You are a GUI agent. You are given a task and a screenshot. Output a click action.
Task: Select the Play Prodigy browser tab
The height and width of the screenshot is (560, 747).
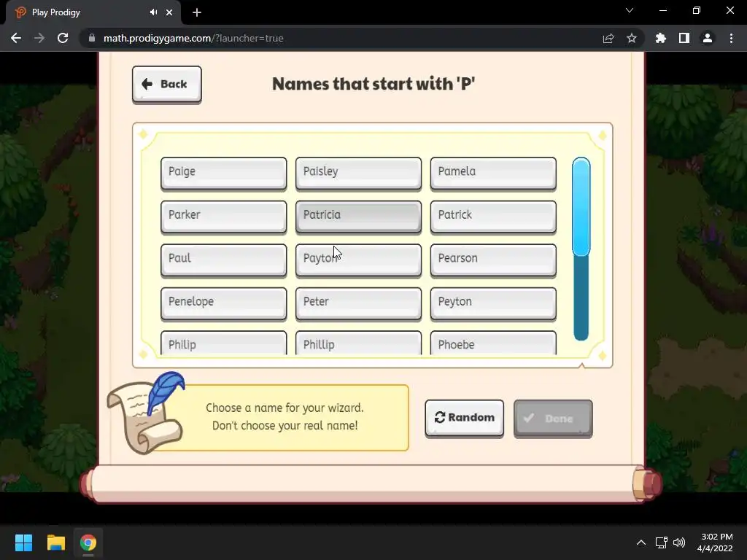click(x=93, y=13)
